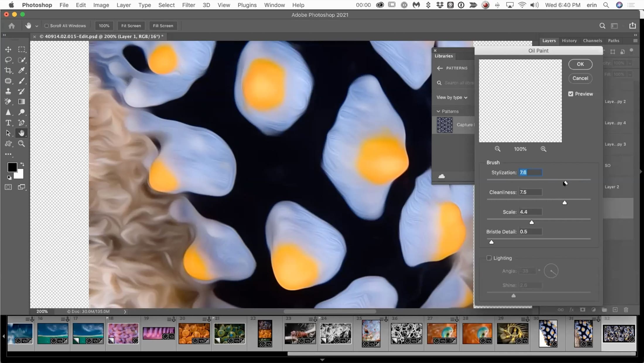644x363 pixels.
Task: Check Scroll All Windows option
Action: [46, 26]
